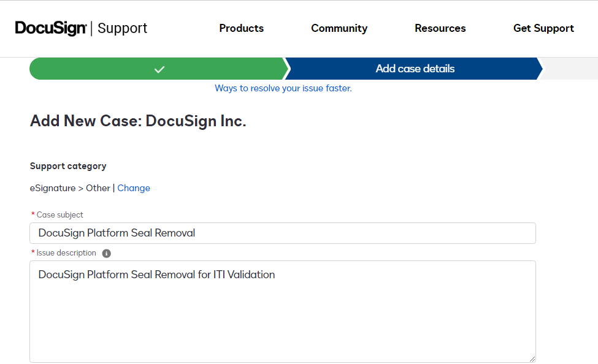Select the Add case details progress bar segment
Screen dimensions: 598x364
(415, 69)
